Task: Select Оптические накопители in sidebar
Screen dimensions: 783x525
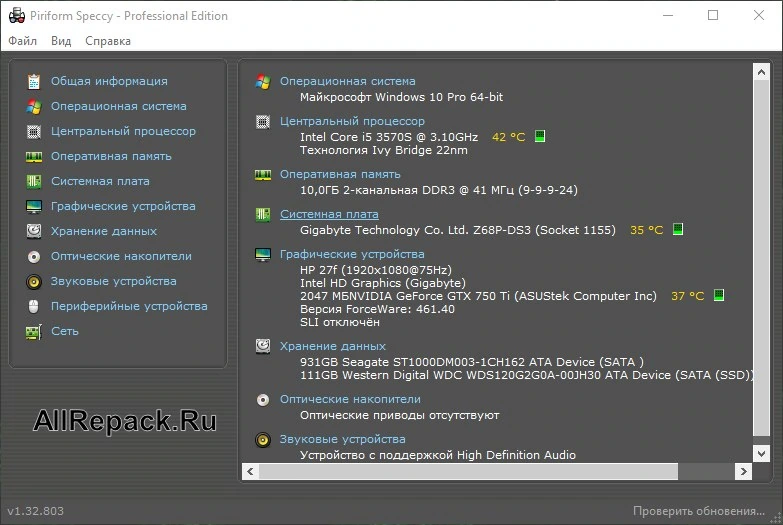Action: click(x=121, y=256)
